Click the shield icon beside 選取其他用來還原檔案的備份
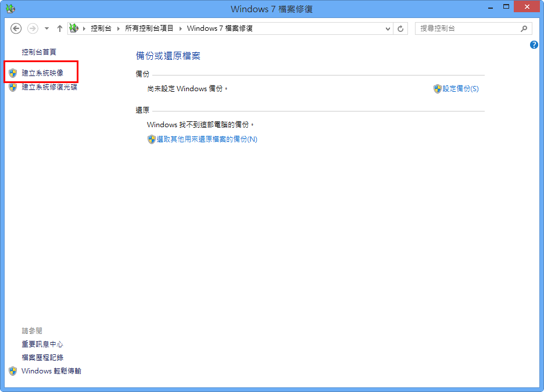Viewport: 544px width, 392px height. pos(151,139)
